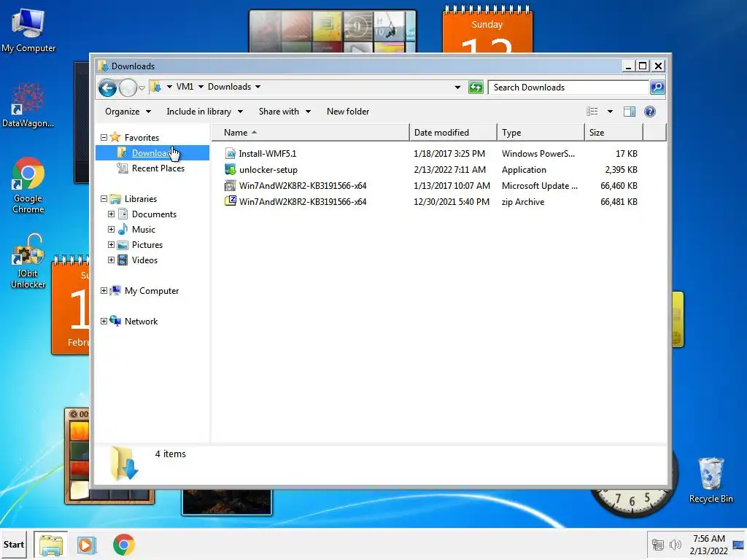This screenshot has height=560, width=747.
Task: Click the network icon in the system tray
Action: pyautogui.click(x=658, y=545)
